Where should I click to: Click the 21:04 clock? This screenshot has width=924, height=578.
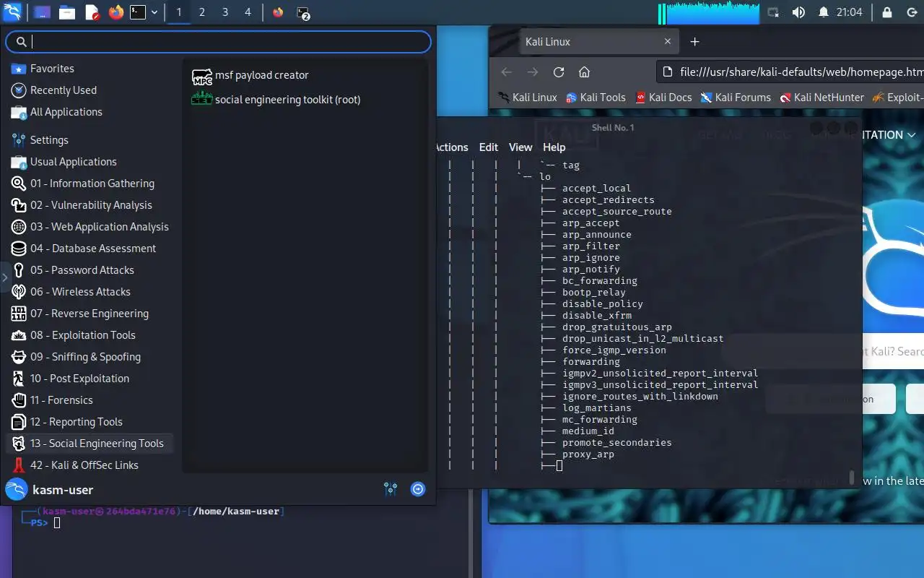pos(849,12)
